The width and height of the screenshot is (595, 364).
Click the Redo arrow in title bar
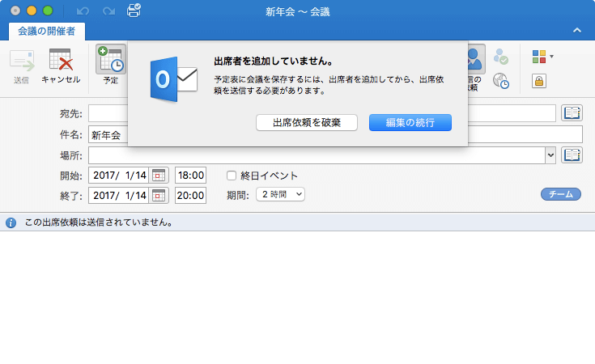point(108,11)
